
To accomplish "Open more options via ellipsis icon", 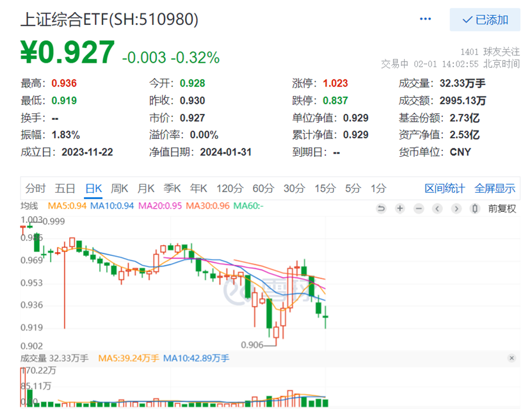I will coord(425,19).
